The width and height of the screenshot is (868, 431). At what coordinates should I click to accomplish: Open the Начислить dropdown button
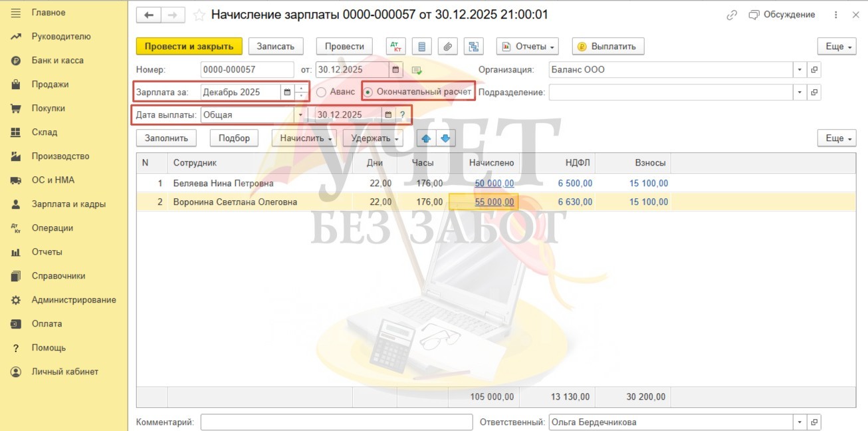pos(304,138)
